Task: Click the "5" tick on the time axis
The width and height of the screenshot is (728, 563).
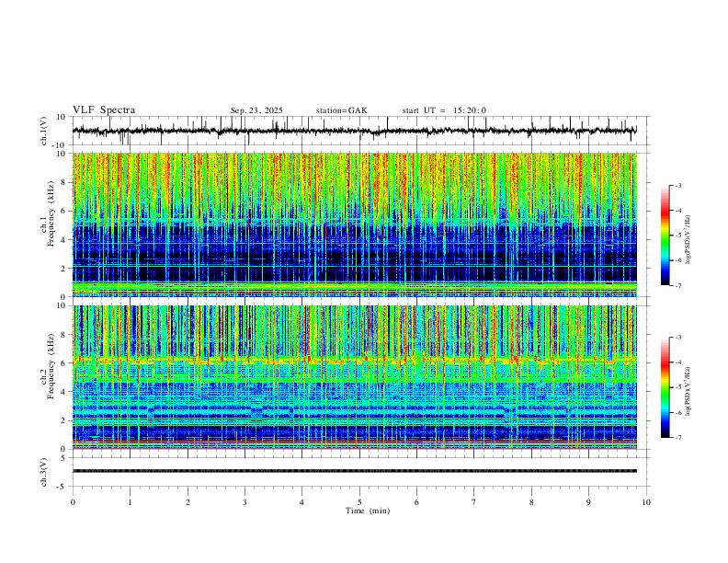Action: tap(359, 502)
